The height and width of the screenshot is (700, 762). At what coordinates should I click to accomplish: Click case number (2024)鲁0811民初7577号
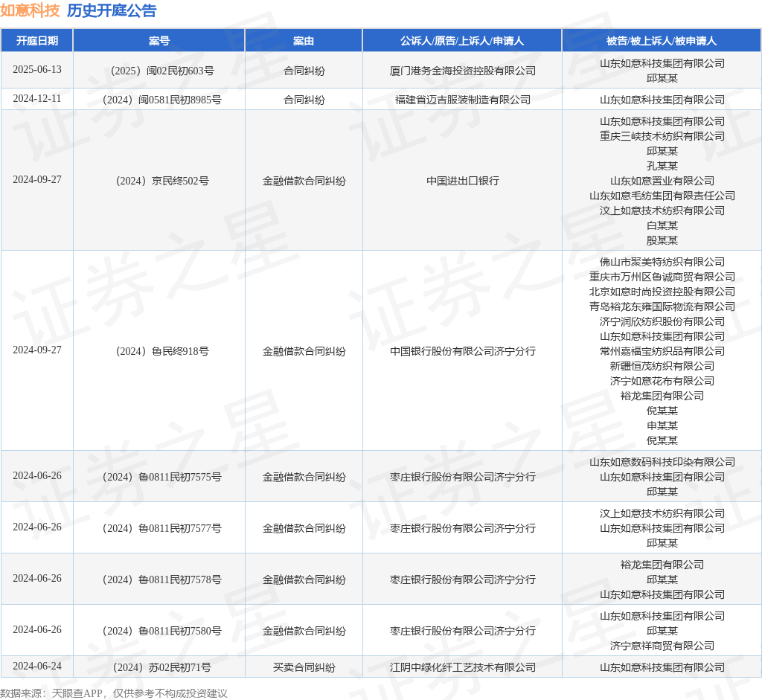[161, 528]
